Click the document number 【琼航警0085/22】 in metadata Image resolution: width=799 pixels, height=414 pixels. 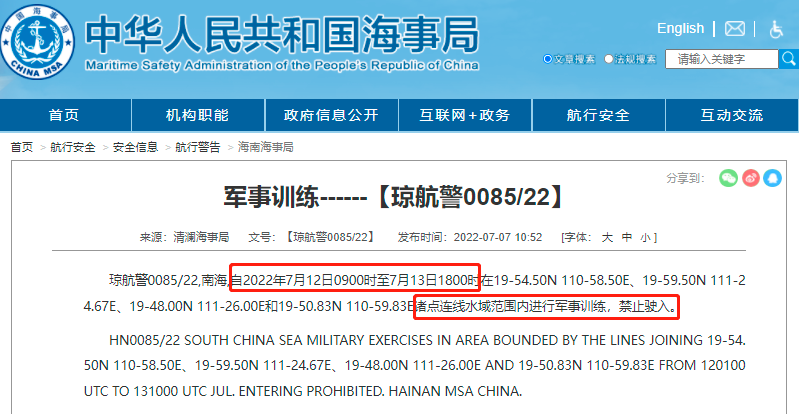click(329, 238)
